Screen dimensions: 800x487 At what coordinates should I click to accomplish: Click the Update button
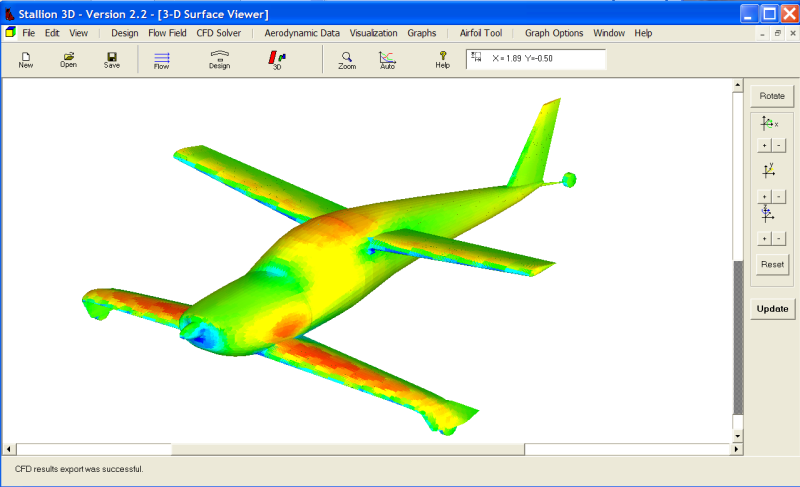coord(772,309)
